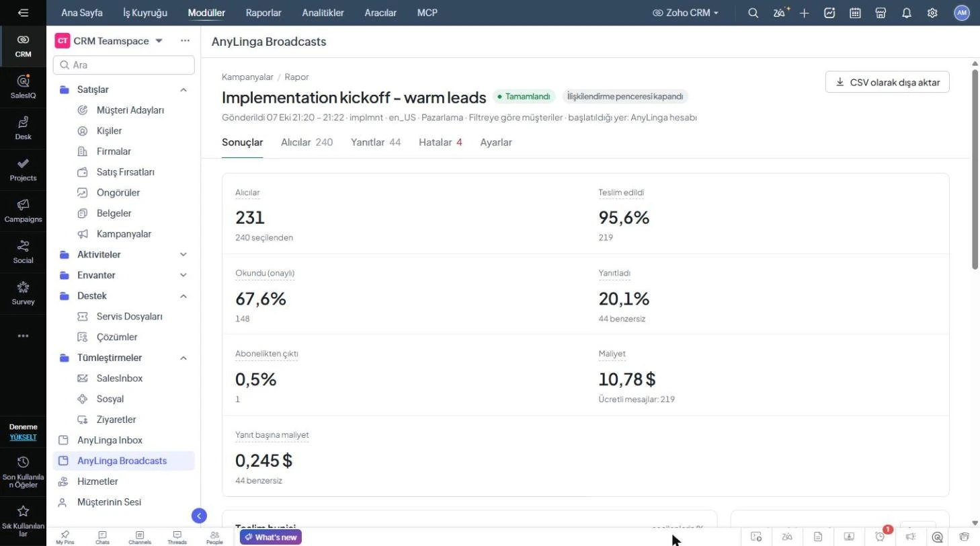
Task: Click the YÜKSELT upgrade link
Action: pos(23,437)
